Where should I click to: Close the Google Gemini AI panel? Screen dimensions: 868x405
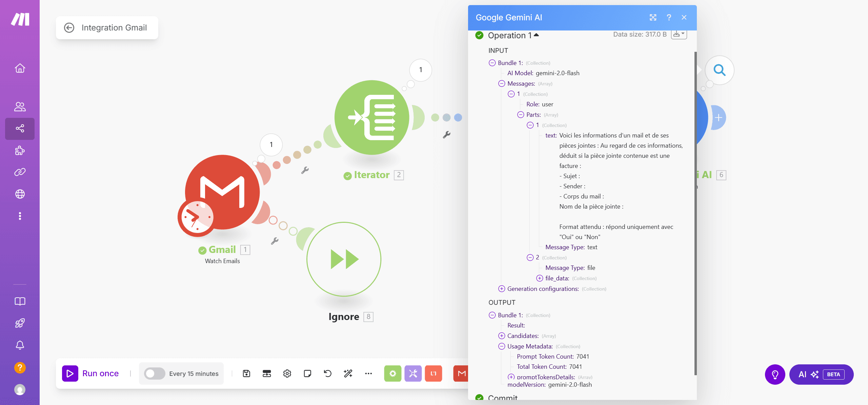684,18
